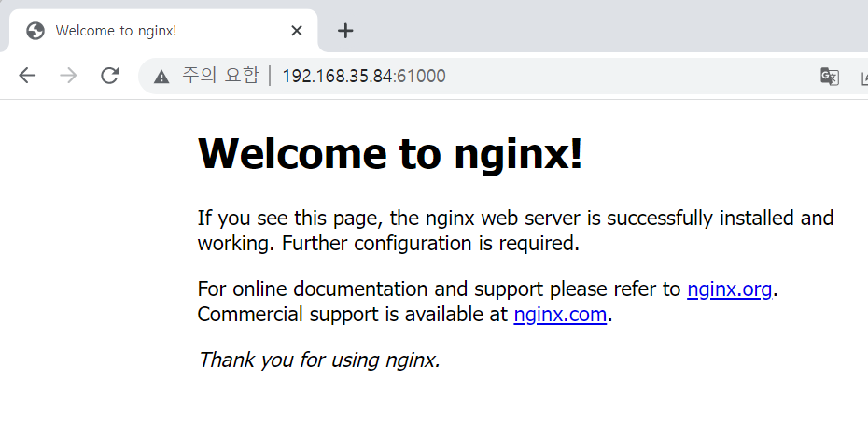Click the 주의 요함 security label
868x423 pixels.
point(220,76)
